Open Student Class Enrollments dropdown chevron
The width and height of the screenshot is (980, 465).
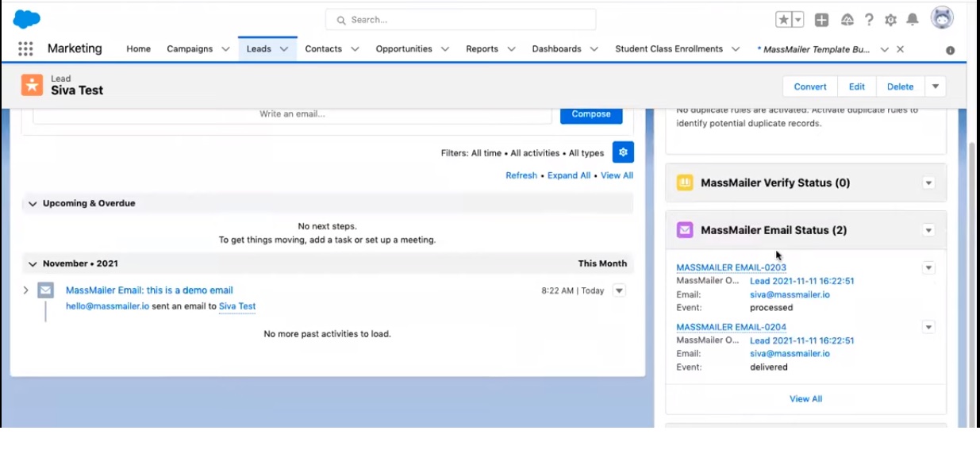[736, 49]
